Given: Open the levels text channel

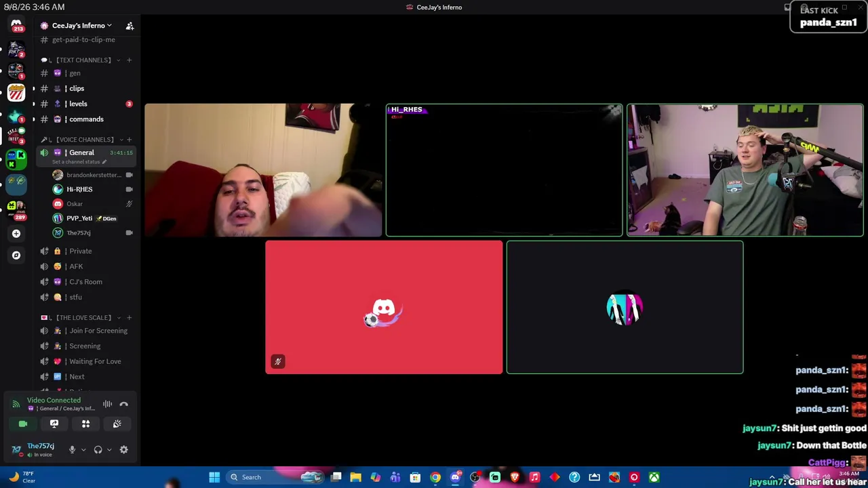Looking at the screenshot, I should (x=87, y=104).
